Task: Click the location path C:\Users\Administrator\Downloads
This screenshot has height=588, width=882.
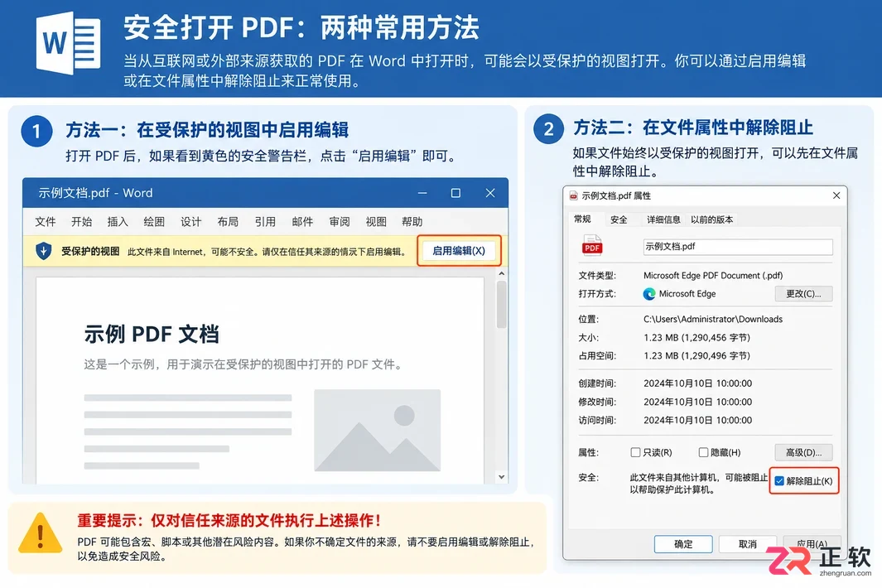Action: tap(713, 319)
